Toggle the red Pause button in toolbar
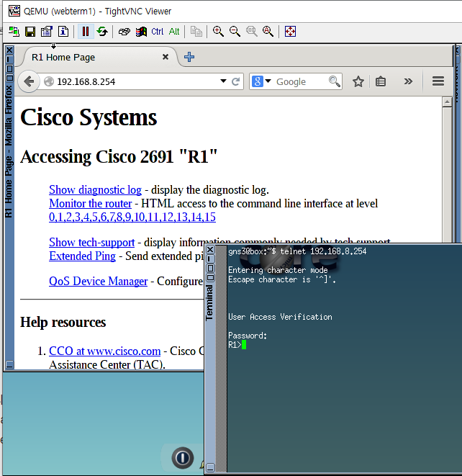Screen dimensions: 462x476 86,31
